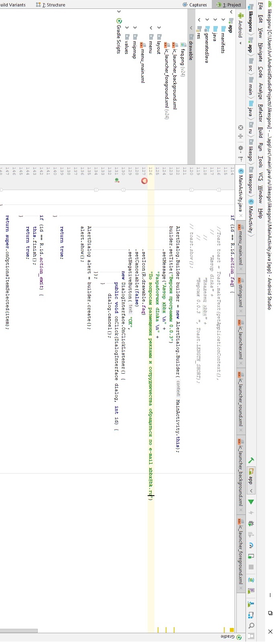The image size is (274, 644).
Task: Open the Android project view dropdown
Action: pos(241,29)
